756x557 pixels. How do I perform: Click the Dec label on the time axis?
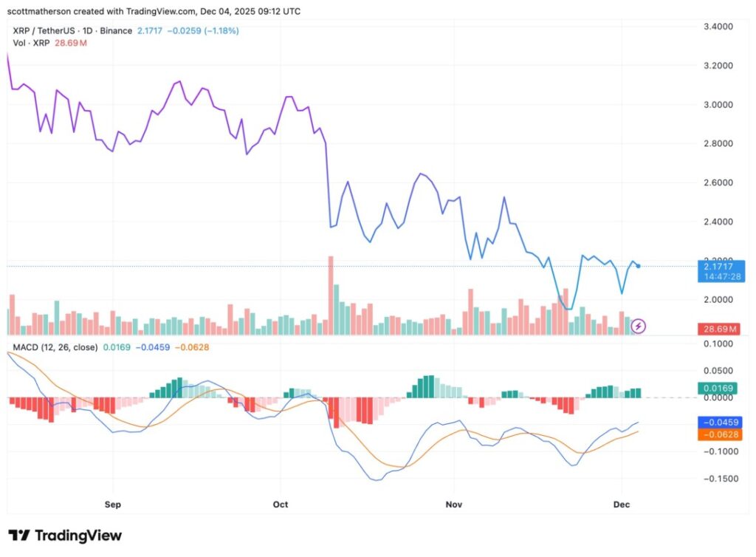[622, 505]
